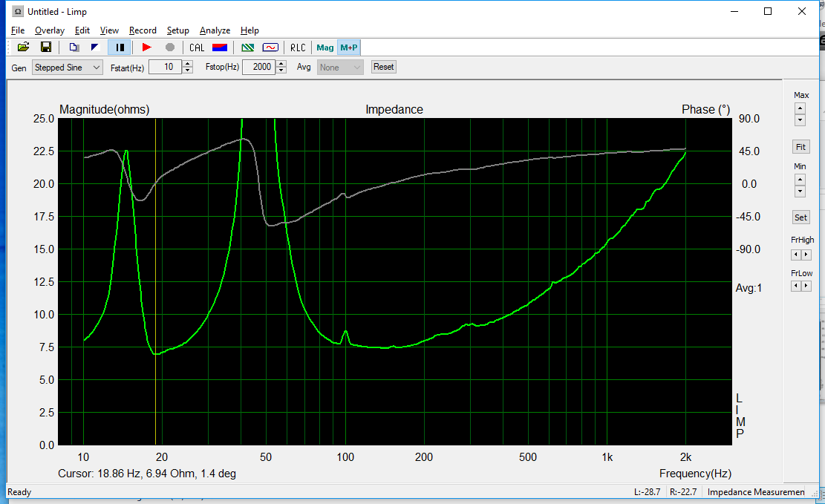Viewport: 825px width, 504px height.
Task: Open calibration with the CAL icon
Action: 197,48
